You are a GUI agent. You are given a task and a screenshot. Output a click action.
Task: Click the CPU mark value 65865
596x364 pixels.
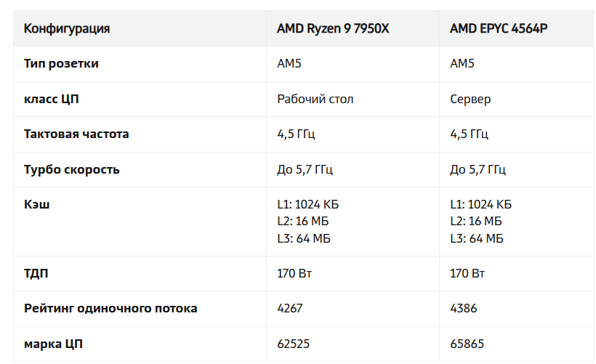pos(467,344)
